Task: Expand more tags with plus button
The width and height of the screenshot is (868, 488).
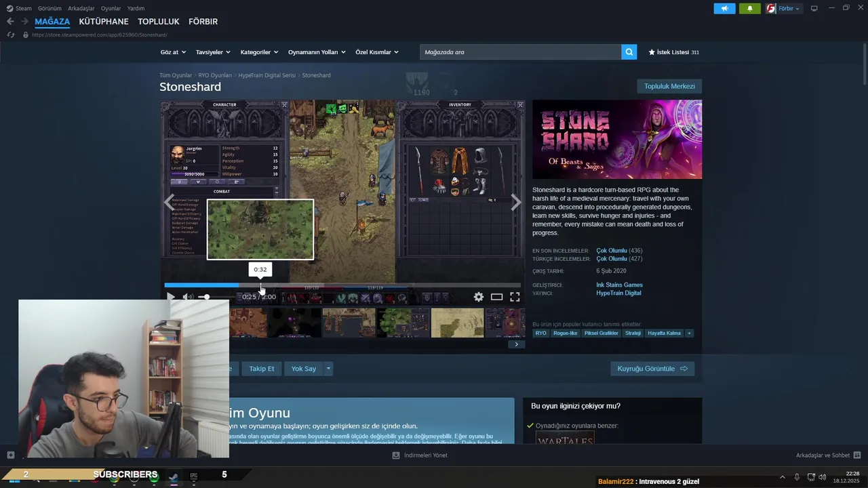Action: click(689, 333)
